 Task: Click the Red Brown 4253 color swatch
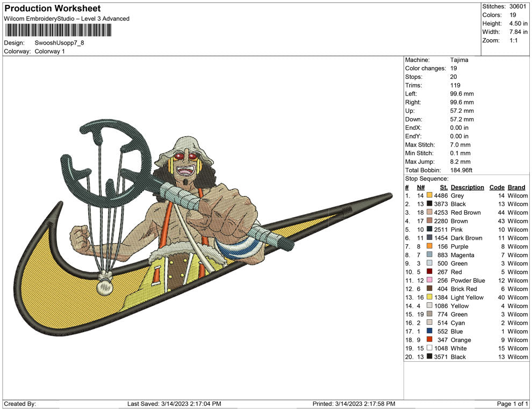(x=429, y=212)
